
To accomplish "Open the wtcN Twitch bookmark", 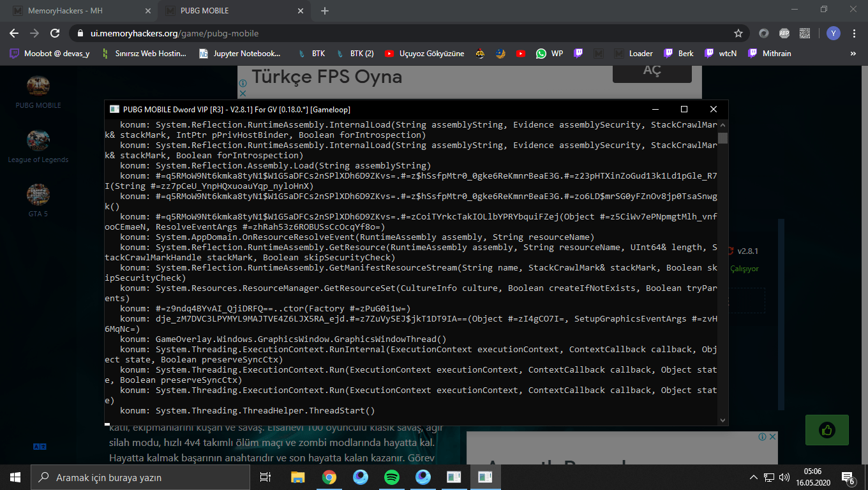I will [x=721, y=54].
